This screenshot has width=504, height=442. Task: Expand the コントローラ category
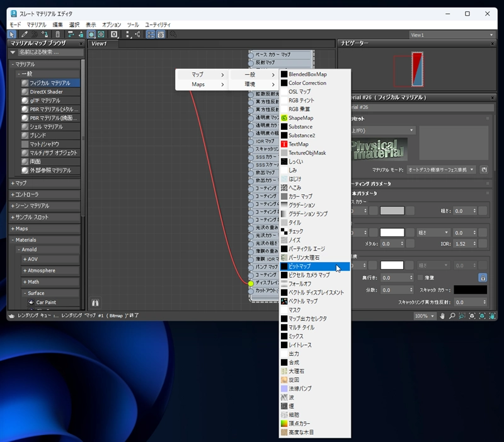pyautogui.click(x=45, y=195)
